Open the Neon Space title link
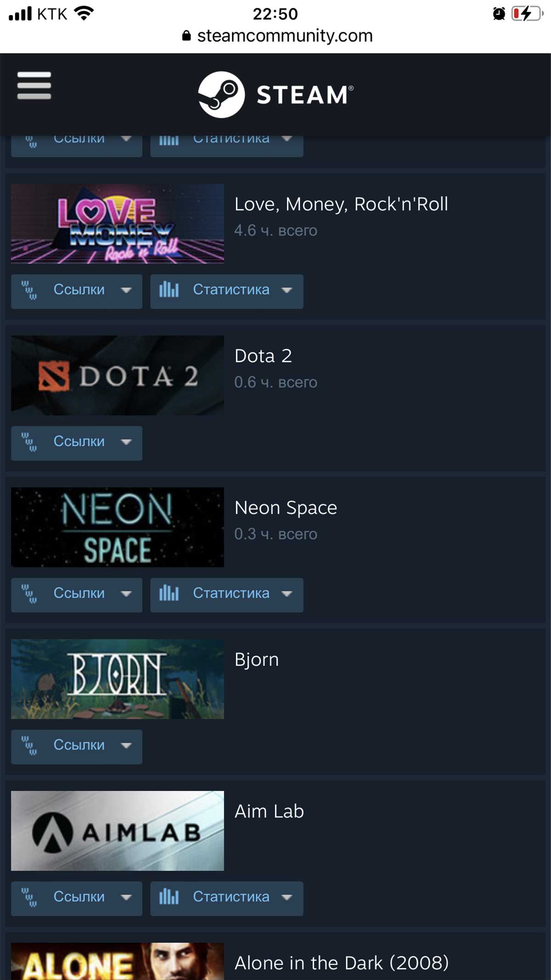Image resolution: width=551 pixels, height=980 pixels. pos(286,508)
